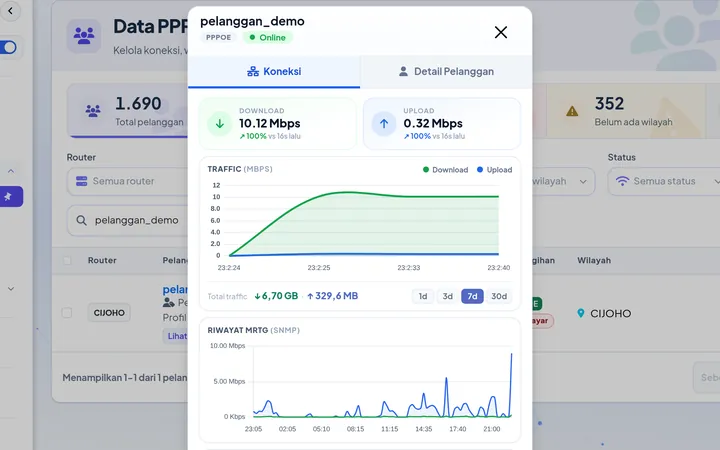The height and width of the screenshot is (450, 720).
Task: Open the Semua router dropdown
Action: click(x=128, y=181)
